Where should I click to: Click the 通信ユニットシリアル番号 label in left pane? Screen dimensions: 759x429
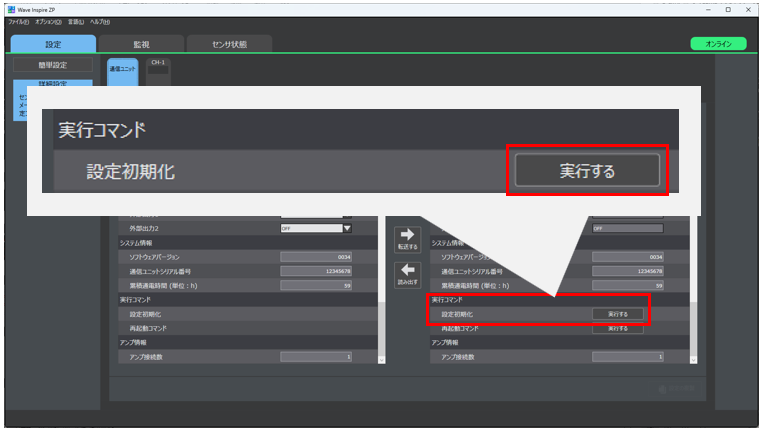(160, 271)
